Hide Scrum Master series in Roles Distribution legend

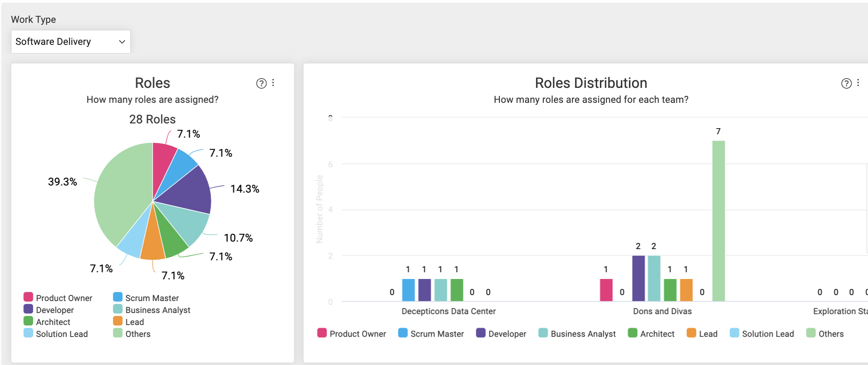tap(431, 334)
